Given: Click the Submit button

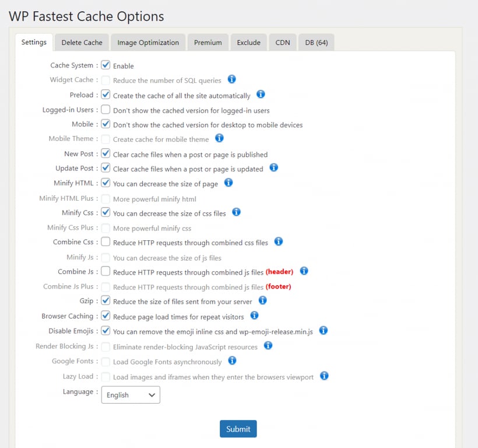Looking at the screenshot, I should tap(238, 428).
